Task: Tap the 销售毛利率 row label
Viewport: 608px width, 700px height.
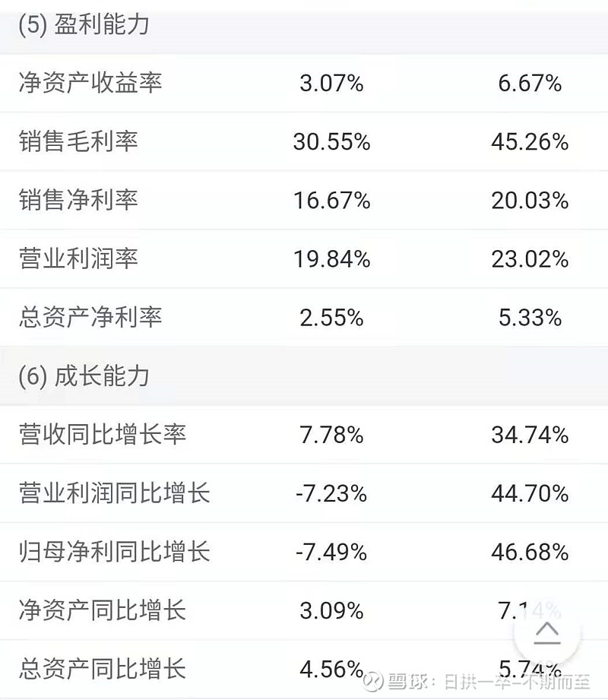Action: [78, 141]
